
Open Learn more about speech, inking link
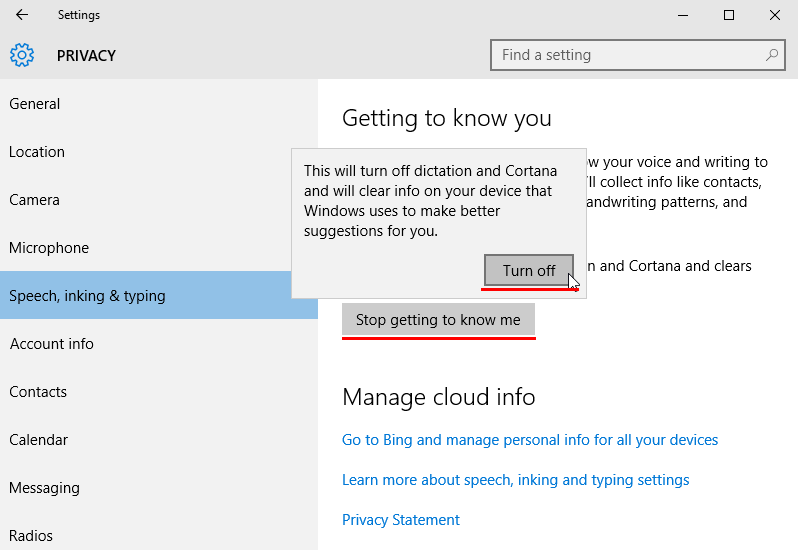coord(516,480)
